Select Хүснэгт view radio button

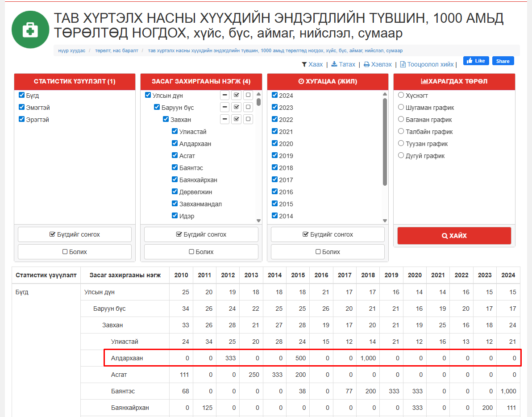point(401,95)
